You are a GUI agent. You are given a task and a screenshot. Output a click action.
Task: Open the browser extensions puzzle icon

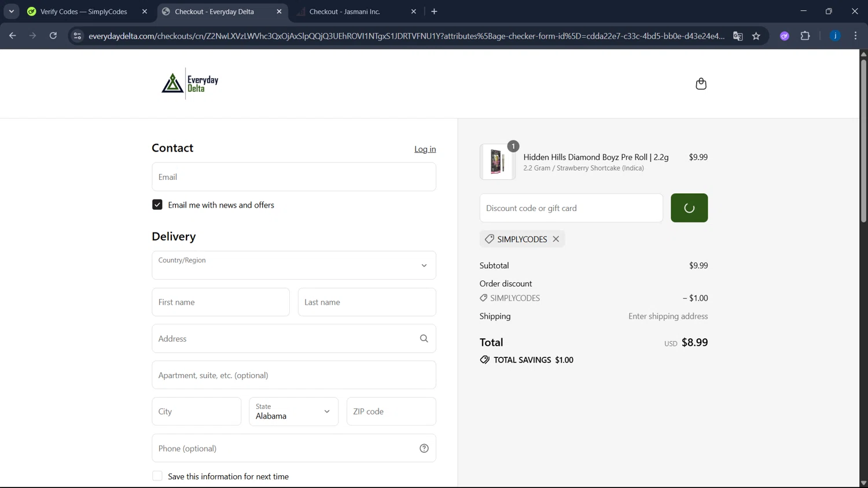pyautogui.click(x=805, y=36)
